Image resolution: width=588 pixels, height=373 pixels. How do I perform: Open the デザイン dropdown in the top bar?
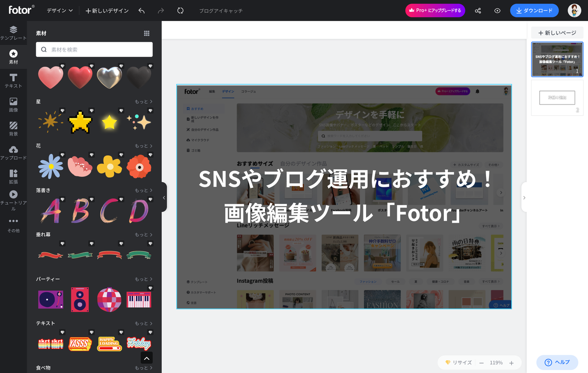pos(59,10)
